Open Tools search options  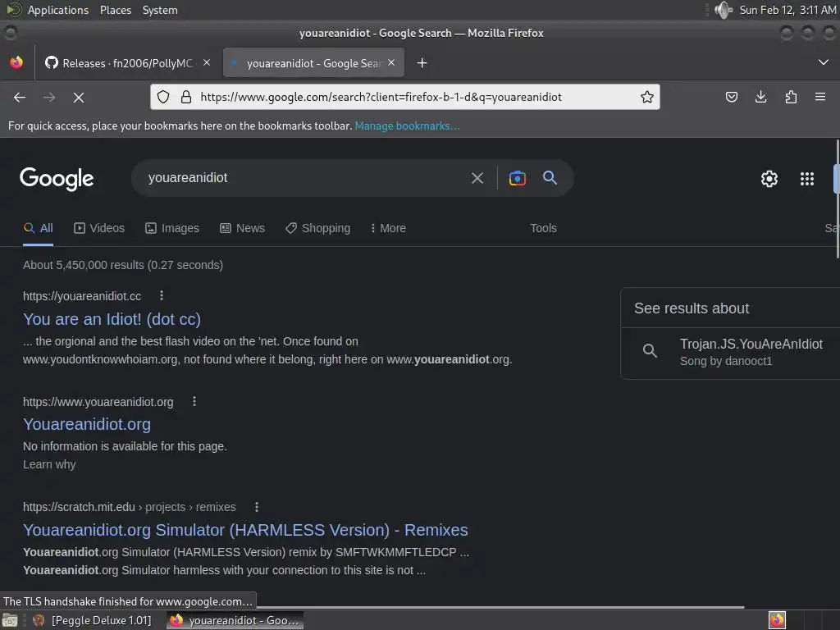[543, 228]
